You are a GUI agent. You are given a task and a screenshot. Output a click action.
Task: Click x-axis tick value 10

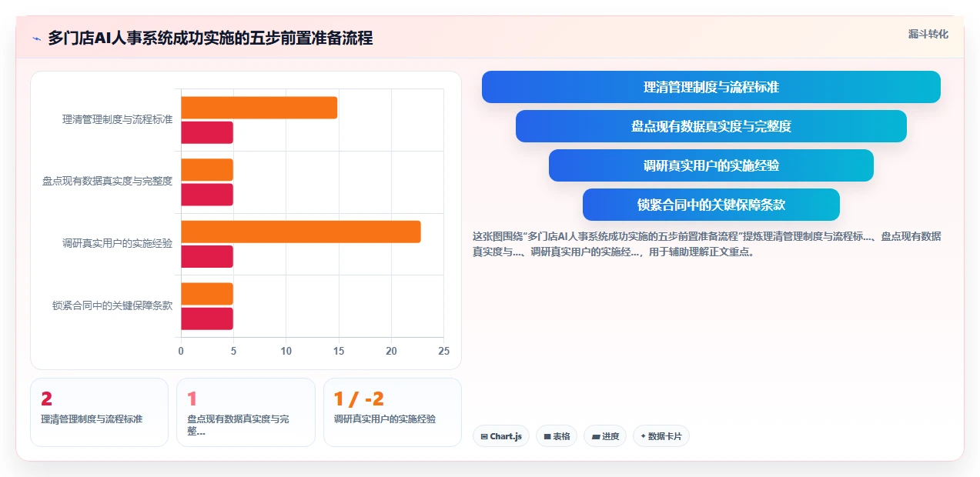286,352
